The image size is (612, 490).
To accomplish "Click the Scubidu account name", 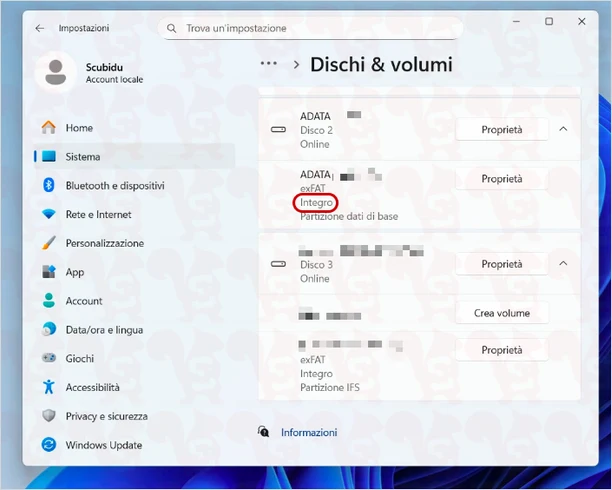I will [x=104, y=67].
